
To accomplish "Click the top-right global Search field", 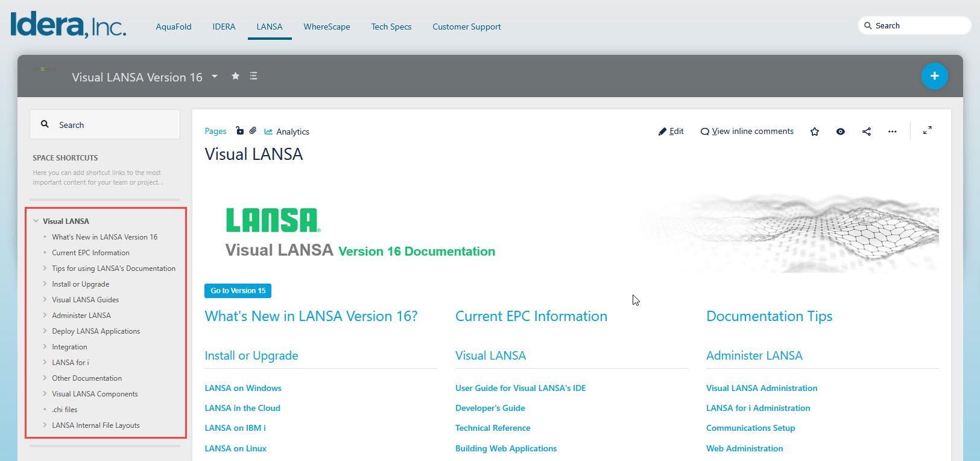I will tap(914, 25).
